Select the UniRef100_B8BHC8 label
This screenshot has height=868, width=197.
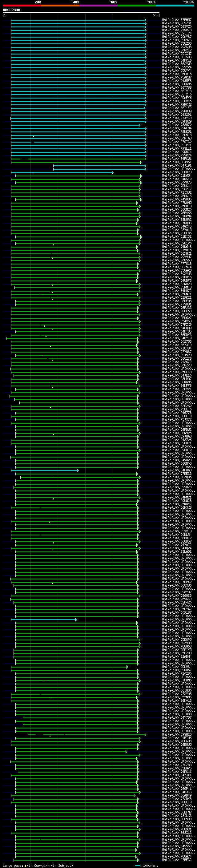coord(177,172)
